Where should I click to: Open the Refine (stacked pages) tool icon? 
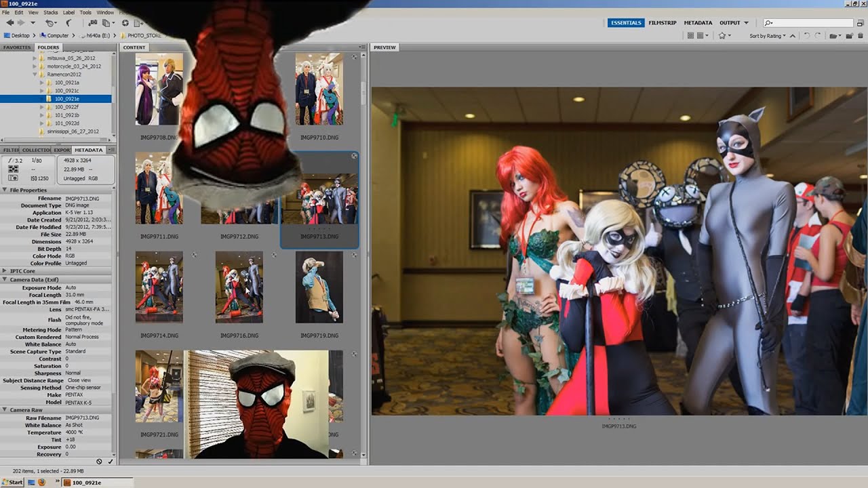click(x=108, y=22)
